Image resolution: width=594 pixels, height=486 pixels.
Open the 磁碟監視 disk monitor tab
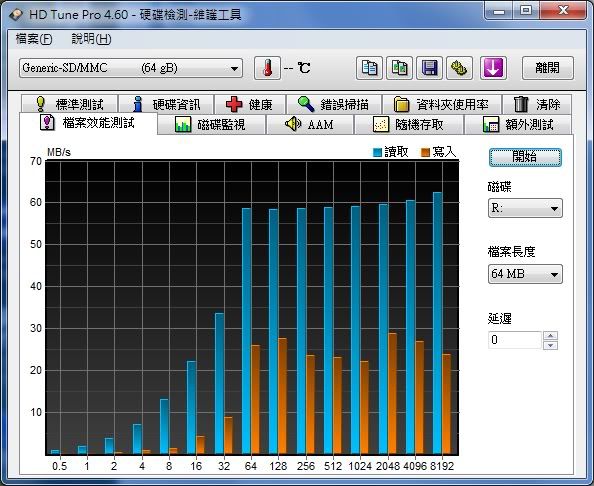pyautogui.click(x=211, y=124)
